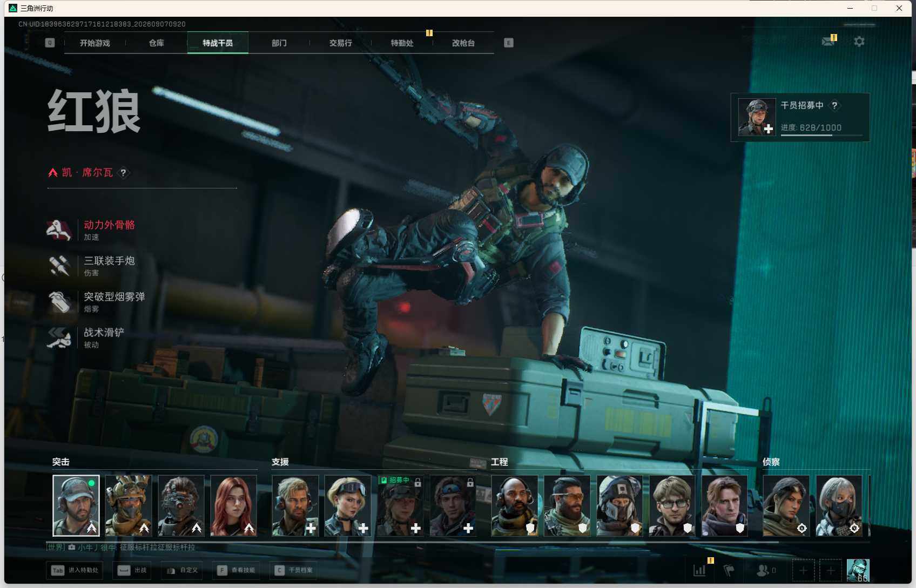This screenshot has height=588, width=916.
Task: Open the 改枪台 tab
Action: [x=463, y=43]
